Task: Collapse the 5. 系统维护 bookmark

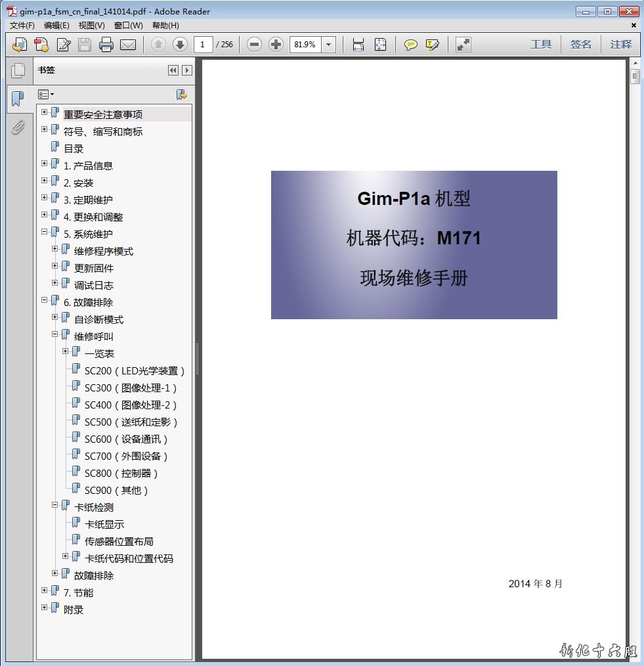Action: click(45, 232)
